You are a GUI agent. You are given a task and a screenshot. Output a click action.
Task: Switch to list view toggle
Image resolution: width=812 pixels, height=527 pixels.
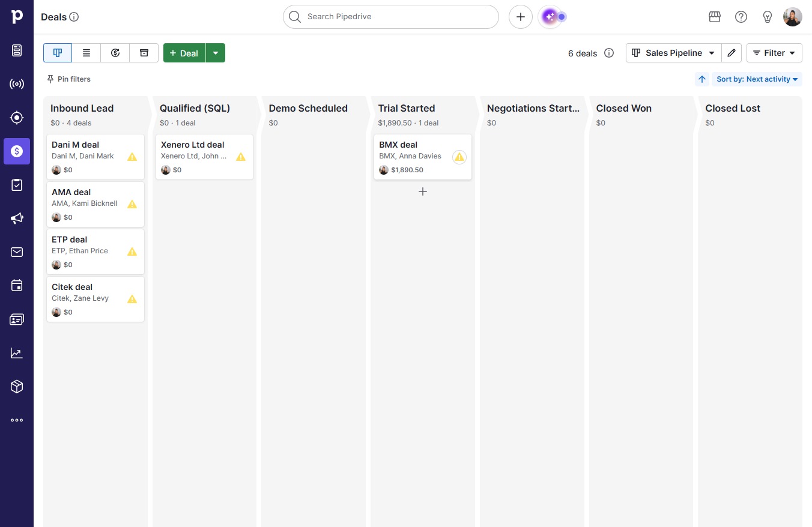point(86,53)
